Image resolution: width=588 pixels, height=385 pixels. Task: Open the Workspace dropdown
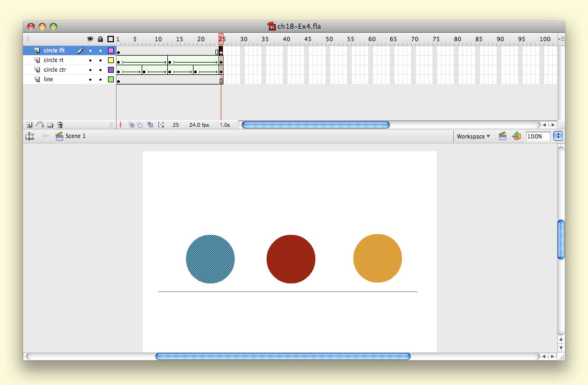(x=473, y=136)
